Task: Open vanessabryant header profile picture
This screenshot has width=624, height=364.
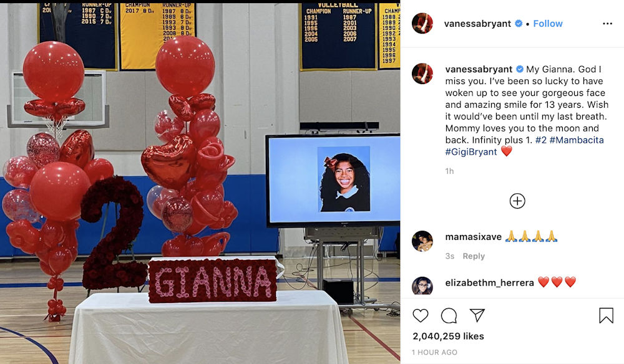Action: coord(422,24)
